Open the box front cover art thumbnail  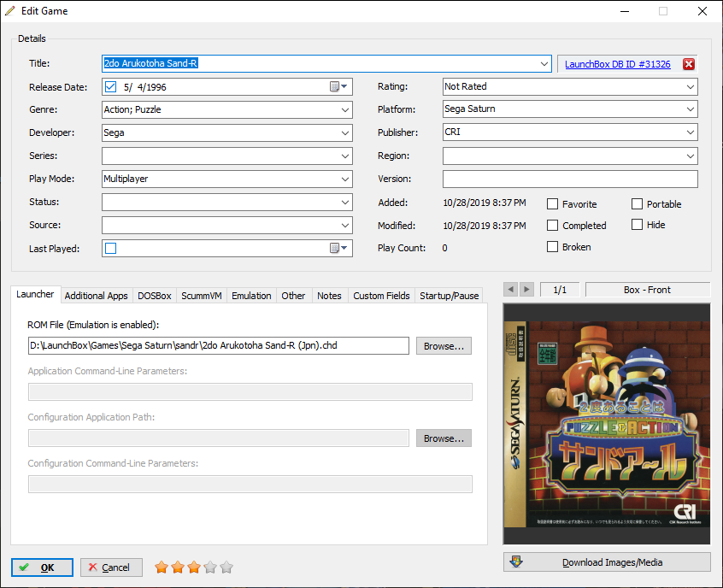[x=607, y=424]
